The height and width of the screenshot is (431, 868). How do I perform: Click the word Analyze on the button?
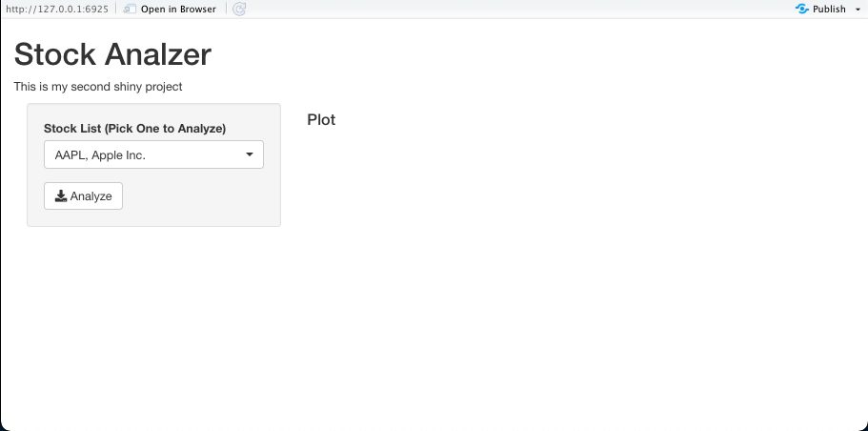coord(91,196)
